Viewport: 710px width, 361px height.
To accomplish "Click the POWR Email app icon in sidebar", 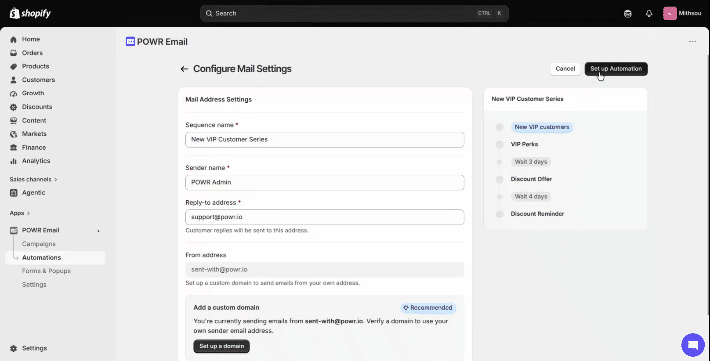I will coord(14,230).
